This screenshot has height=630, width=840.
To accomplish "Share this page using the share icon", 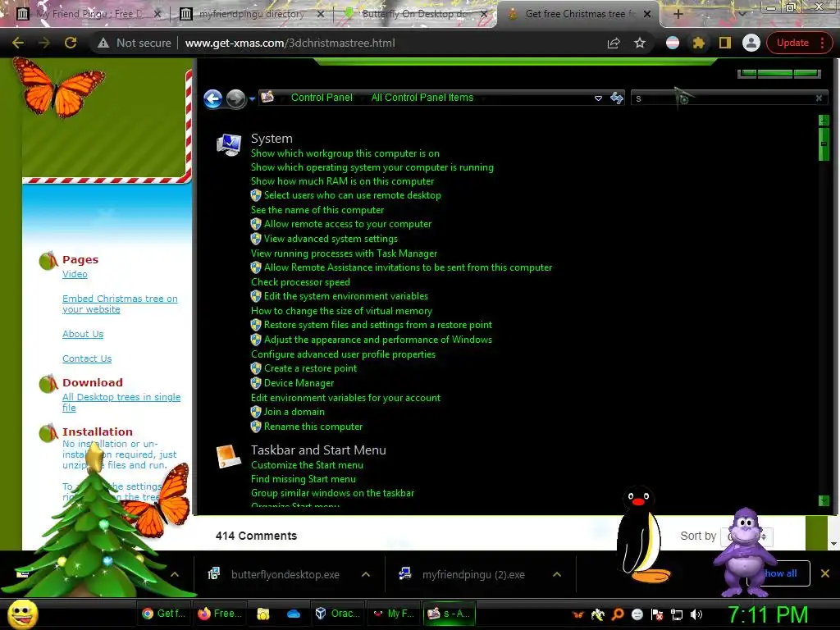I will (x=614, y=43).
